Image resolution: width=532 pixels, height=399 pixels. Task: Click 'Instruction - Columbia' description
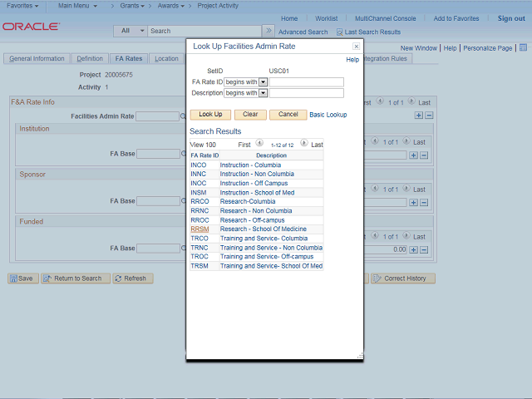pos(250,165)
